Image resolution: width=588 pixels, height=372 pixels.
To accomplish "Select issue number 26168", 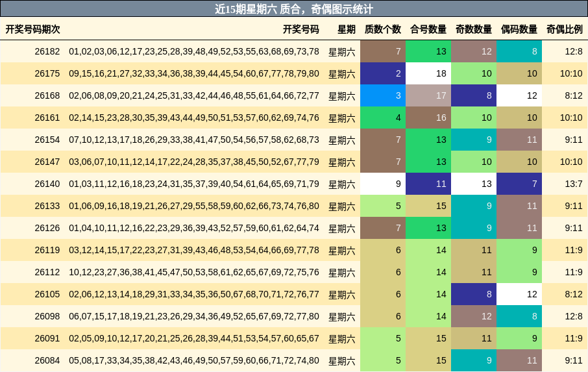I will (x=47, y=95).
